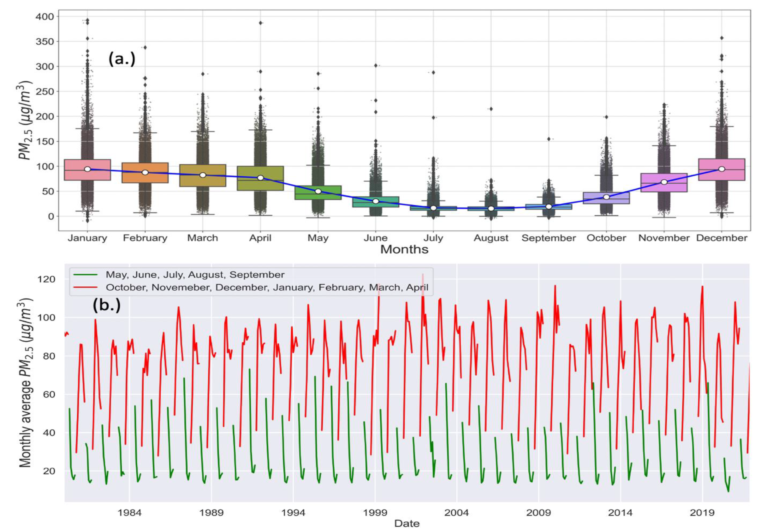Click the red legend line sample
Viewport: 761px width, 532px height.
click(x=85, y=287)
